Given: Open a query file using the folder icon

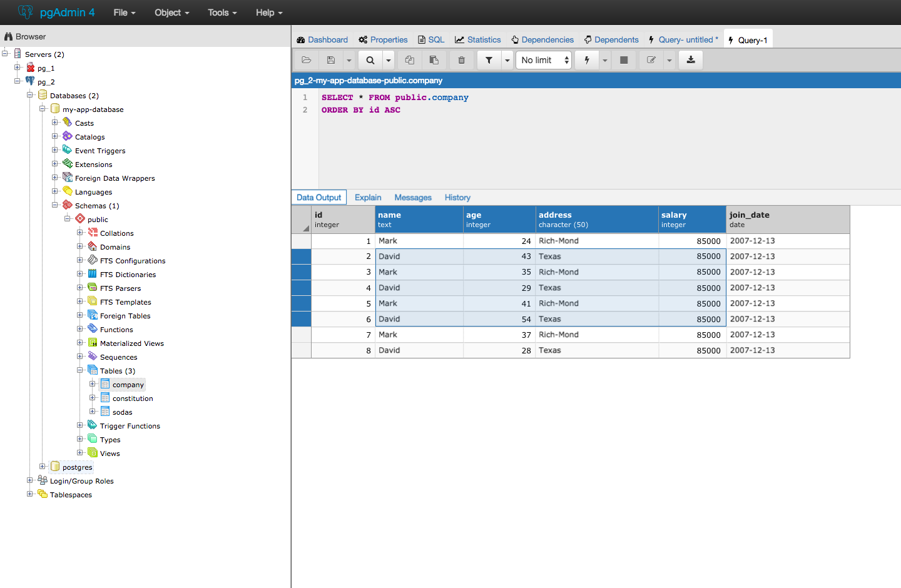Looking at the screenshot, I should pos(306,59).
